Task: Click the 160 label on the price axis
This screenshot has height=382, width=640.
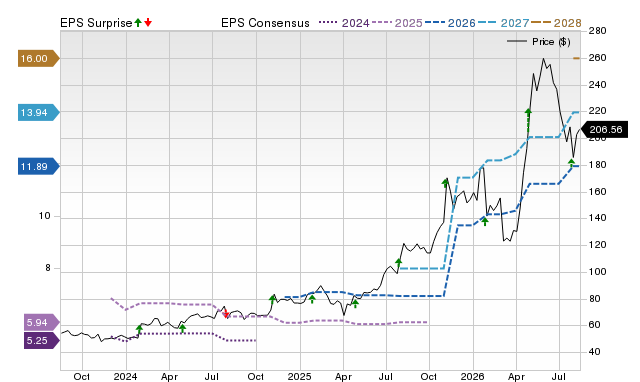Action: [598, 191]
